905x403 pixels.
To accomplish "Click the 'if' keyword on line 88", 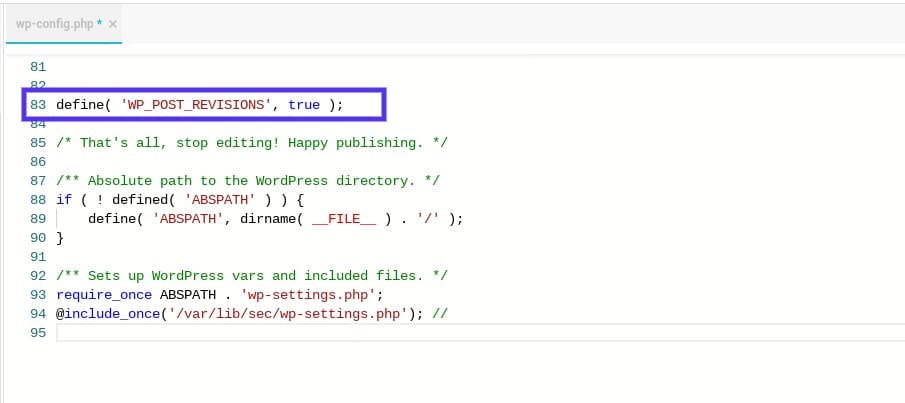I will 64,200.
